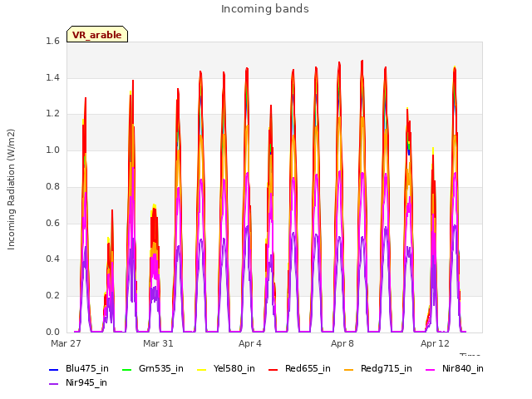Click the Apr 12 x-axis label
Viewport: 532px width, 399px height.
coord(435,343)
